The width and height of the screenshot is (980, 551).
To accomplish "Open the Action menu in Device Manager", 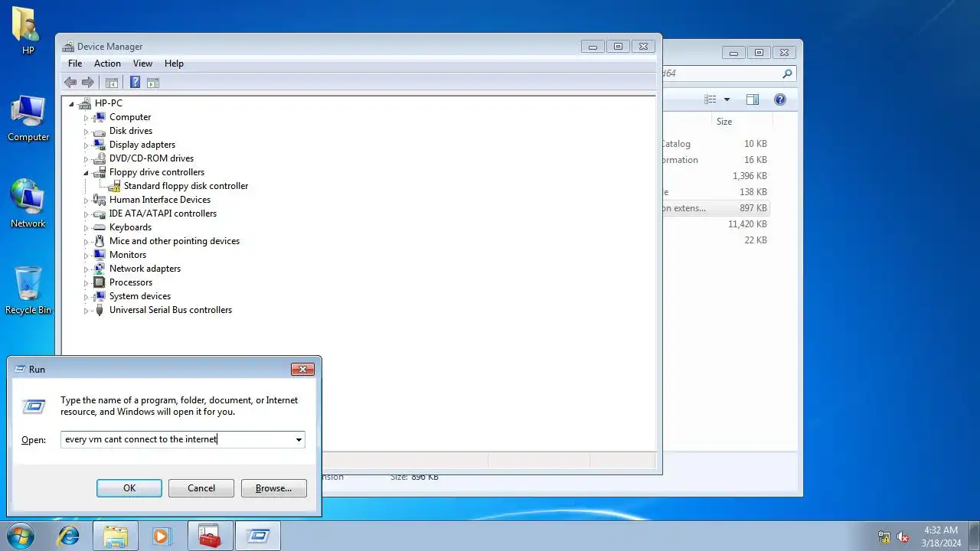I will pyautogui.click(x=107, y=64).
